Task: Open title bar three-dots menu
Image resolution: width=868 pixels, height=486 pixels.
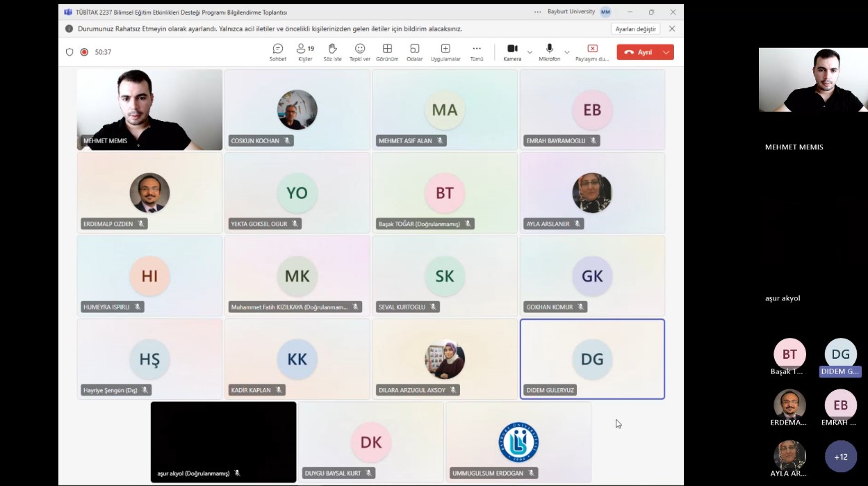Action: click(x=537, y=12)
